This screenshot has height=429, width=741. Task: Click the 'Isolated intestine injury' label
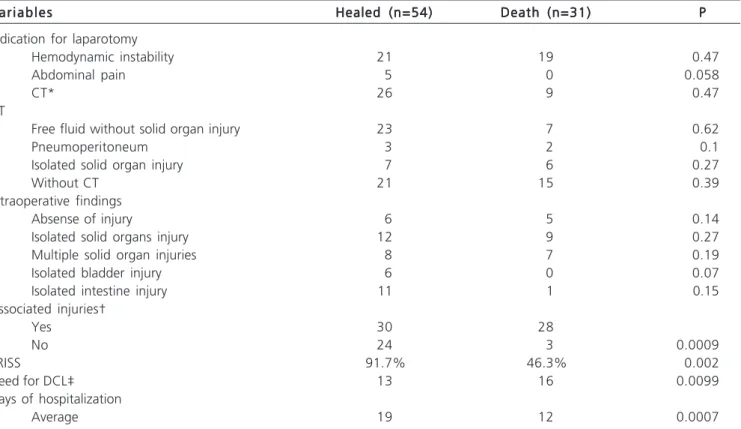coord(99,291)
